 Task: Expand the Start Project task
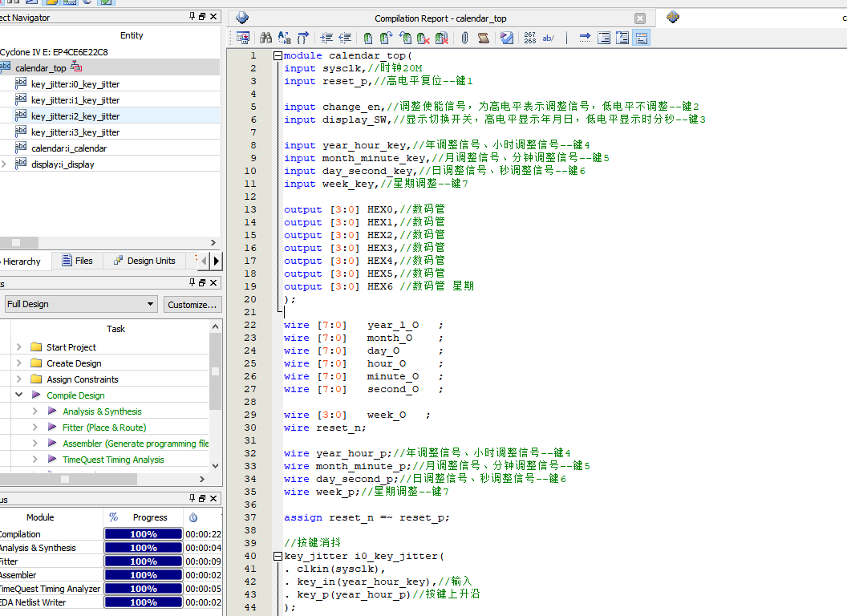19,347
